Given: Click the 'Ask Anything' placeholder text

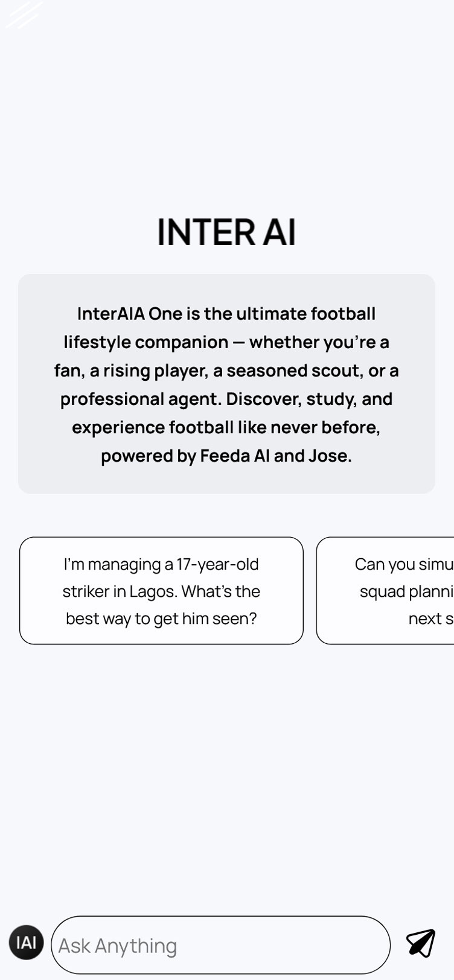Looking at the screenshot, I should [x=118, y=946].
